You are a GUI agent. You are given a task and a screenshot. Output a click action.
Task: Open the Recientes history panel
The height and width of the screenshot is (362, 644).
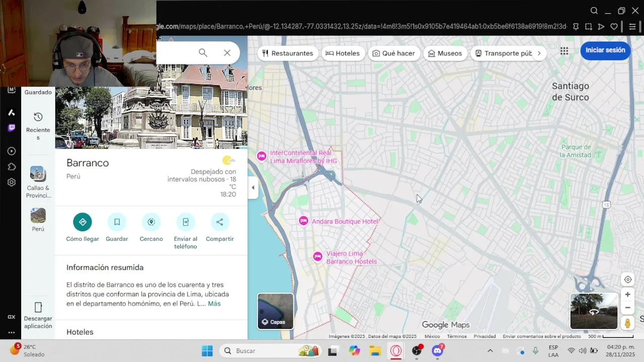coord(38,126)
